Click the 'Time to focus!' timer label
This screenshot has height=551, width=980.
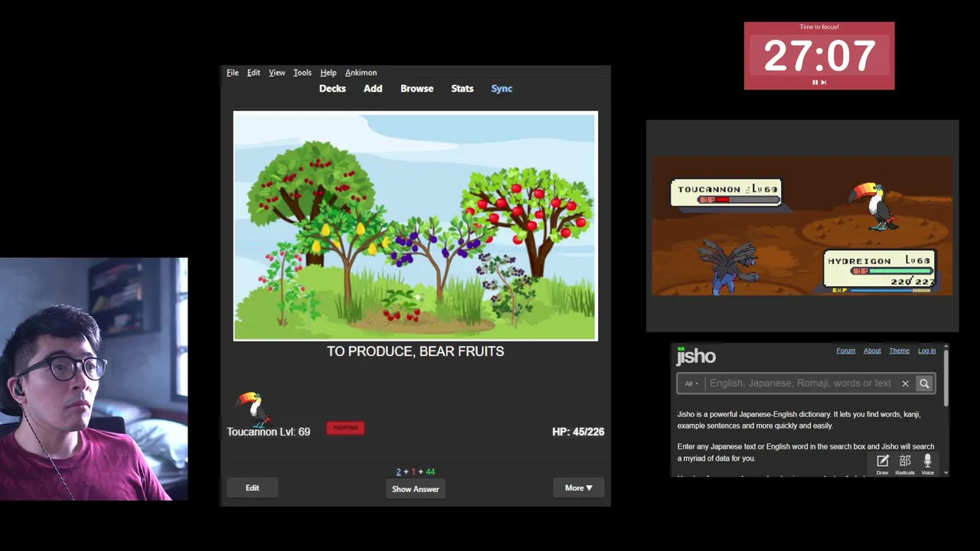[819, 27]
